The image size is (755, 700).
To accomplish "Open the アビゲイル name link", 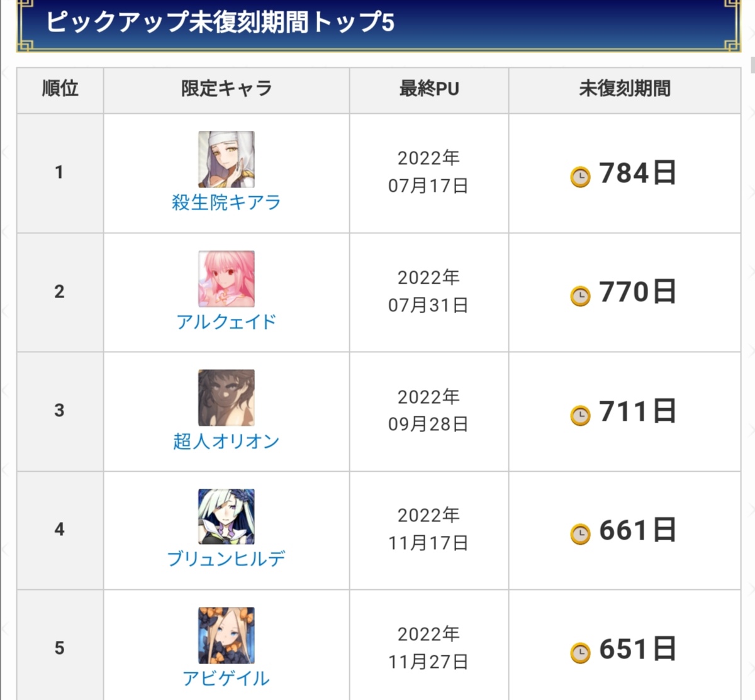I will (x=226, y=678).
